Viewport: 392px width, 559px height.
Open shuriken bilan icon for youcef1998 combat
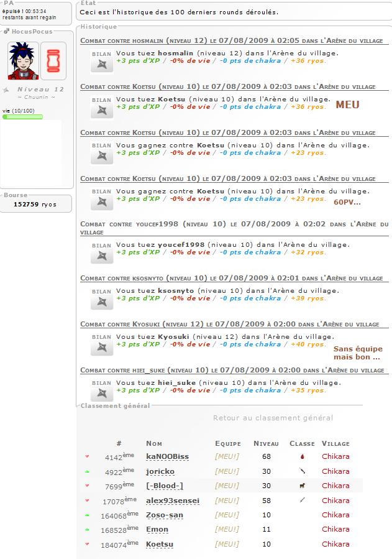point(102,256)
